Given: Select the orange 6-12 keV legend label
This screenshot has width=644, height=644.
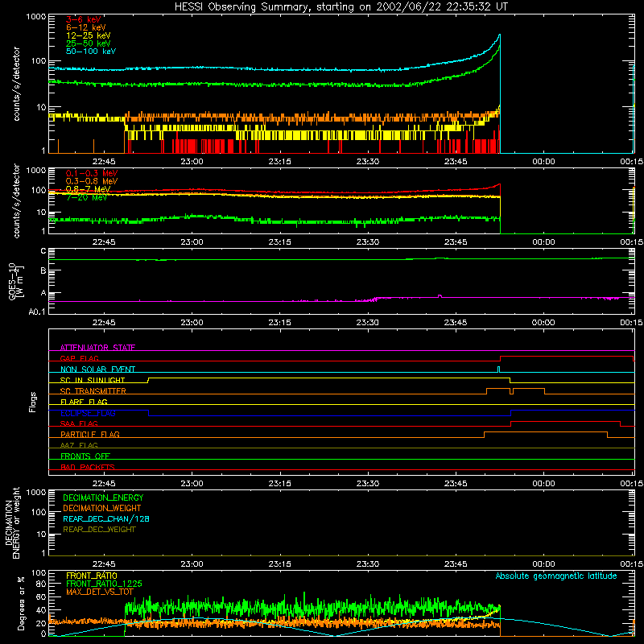Looking at the screenshot, I should coord(86,27).
